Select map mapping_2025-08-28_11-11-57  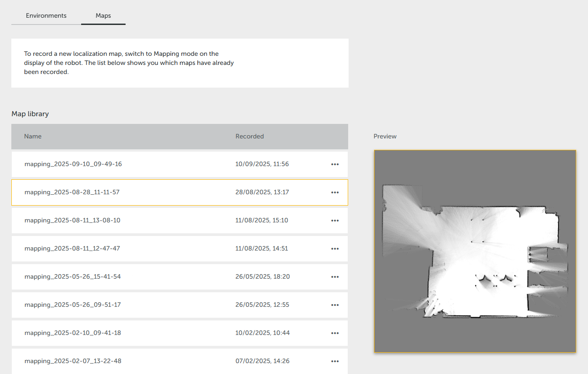click(180, 192)
